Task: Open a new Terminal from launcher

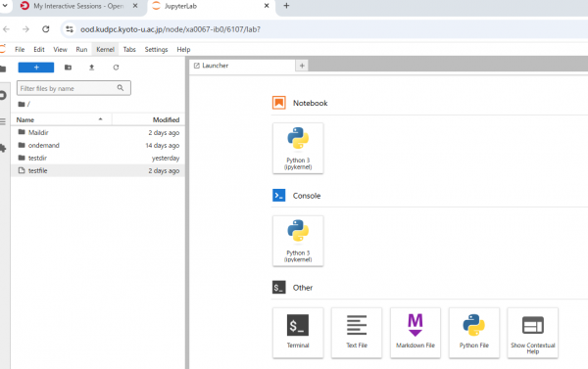Action: coord(298,333)
